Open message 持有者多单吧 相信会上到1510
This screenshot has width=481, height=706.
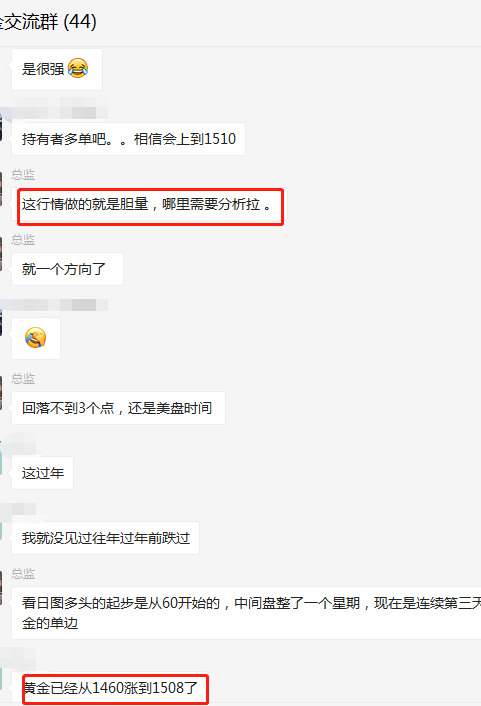(128, 139)
